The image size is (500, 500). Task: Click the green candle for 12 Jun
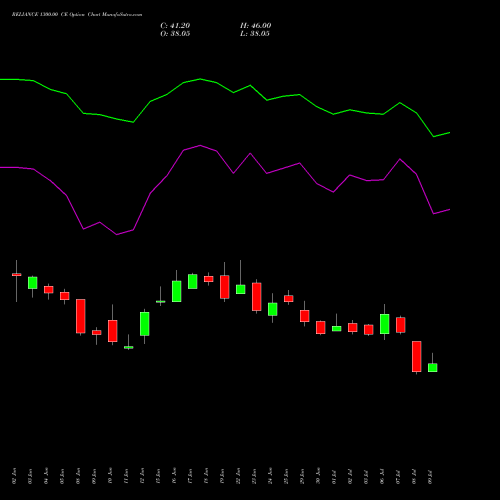[145, 324]
